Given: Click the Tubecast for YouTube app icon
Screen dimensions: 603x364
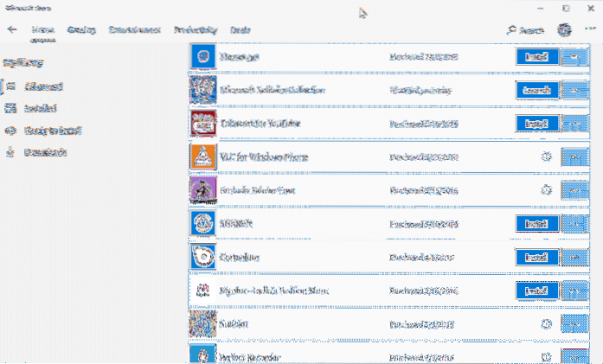Looking at the screenshot, I should [x=202, y=124].
